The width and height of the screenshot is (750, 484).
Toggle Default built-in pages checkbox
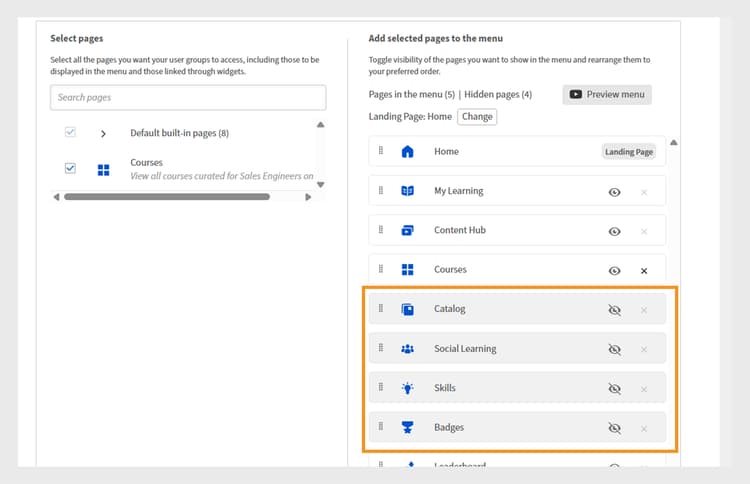(70, 133)
